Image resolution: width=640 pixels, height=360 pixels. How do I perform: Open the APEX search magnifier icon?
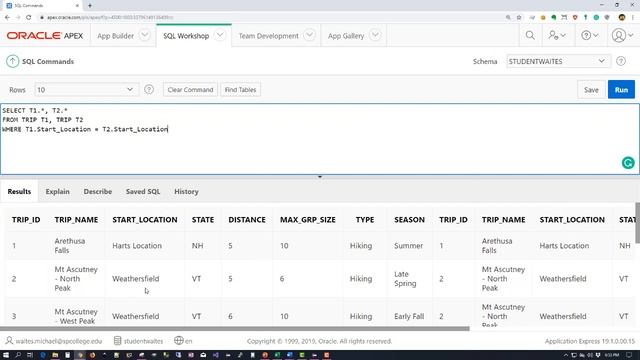[x=530, y=36]
